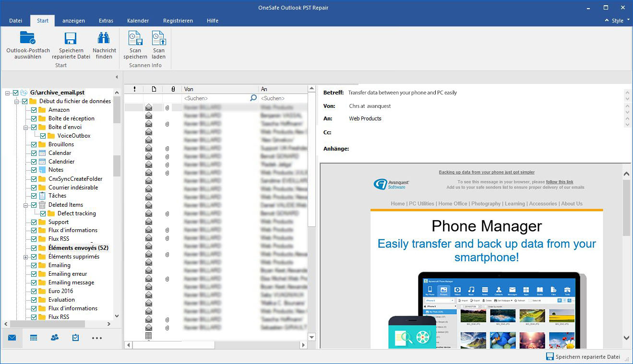633x364 pixels.
Task: Click Scan speichern icon
Action: (x=135, y=38)
